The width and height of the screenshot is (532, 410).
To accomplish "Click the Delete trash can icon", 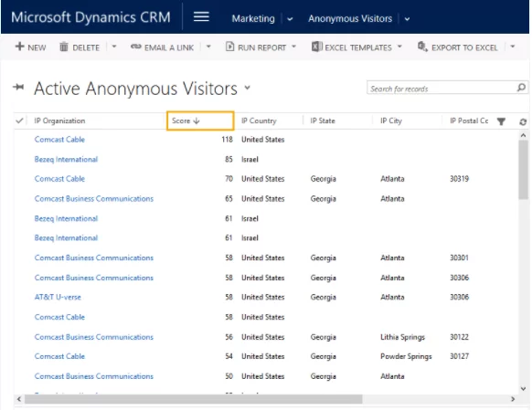I will (x=64, y=47).
